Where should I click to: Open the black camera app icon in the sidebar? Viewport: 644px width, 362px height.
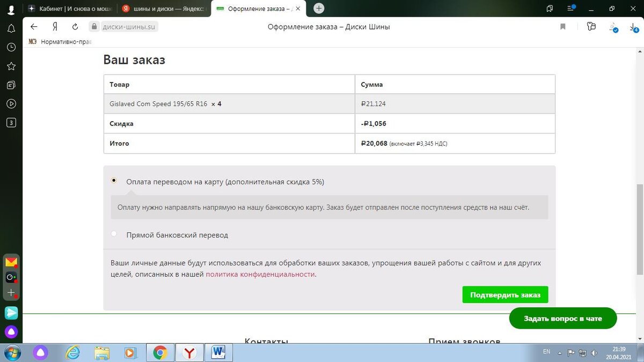click(x=11, y=277)
